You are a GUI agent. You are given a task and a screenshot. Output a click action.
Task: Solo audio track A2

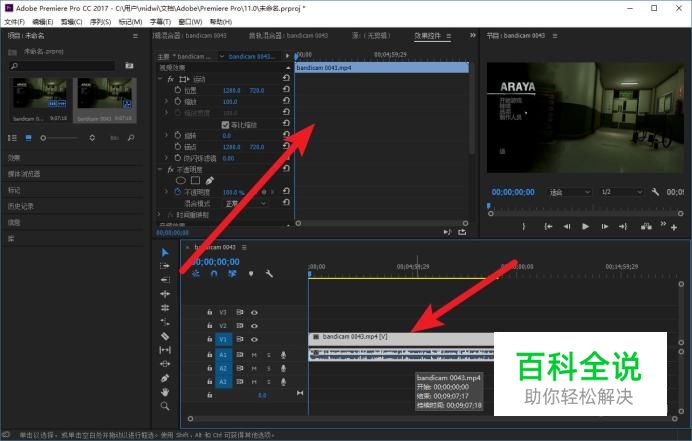268,368
